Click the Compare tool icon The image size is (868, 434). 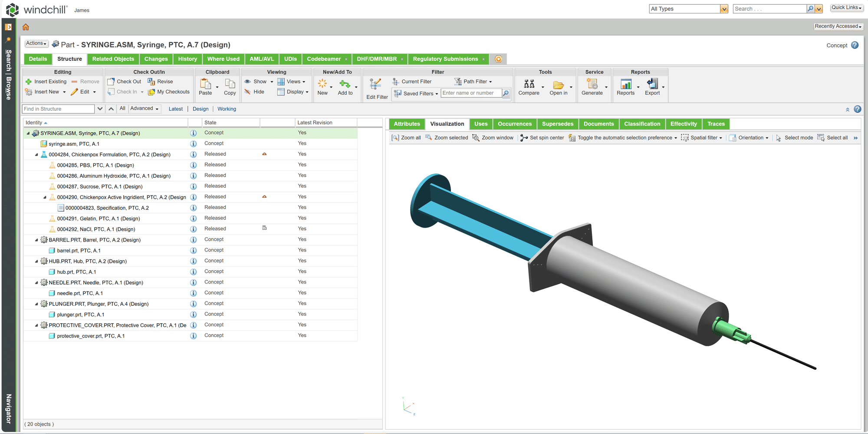(x=529, y=83)
